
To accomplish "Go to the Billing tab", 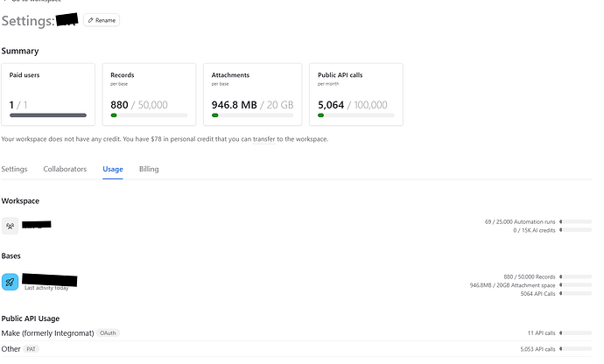I will point(149,169).
